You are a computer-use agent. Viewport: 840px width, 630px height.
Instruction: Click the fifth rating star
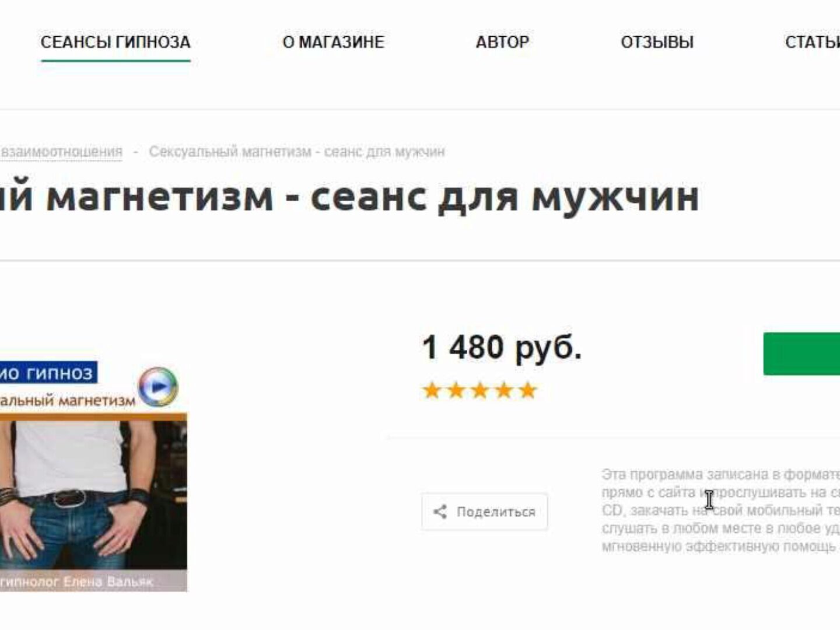(x=527, y=390)
